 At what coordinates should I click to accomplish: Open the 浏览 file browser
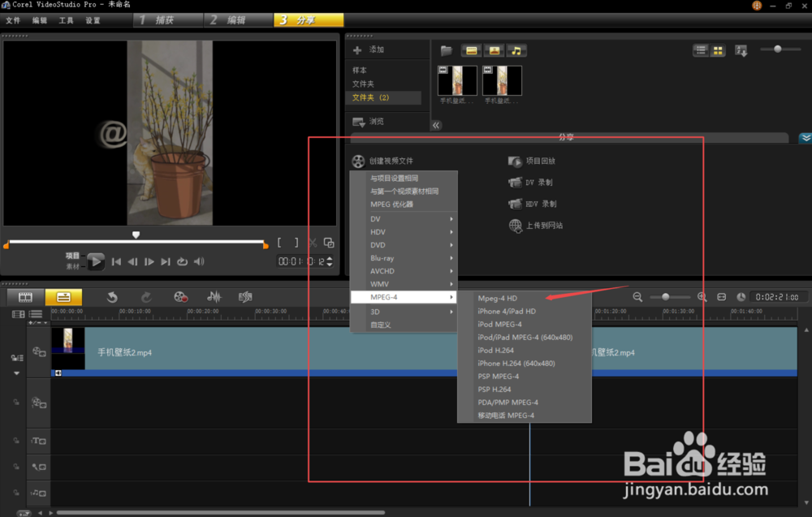(368, 122)
